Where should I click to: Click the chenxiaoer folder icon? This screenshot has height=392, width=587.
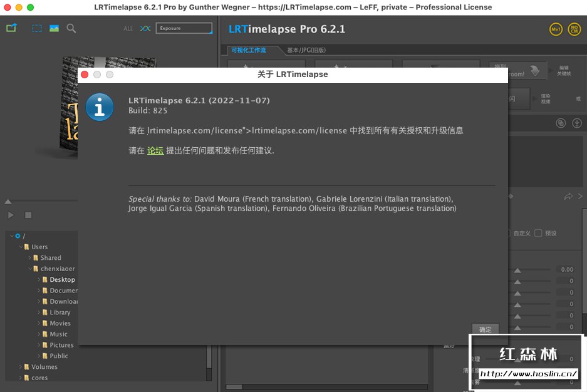coord(36,269)
